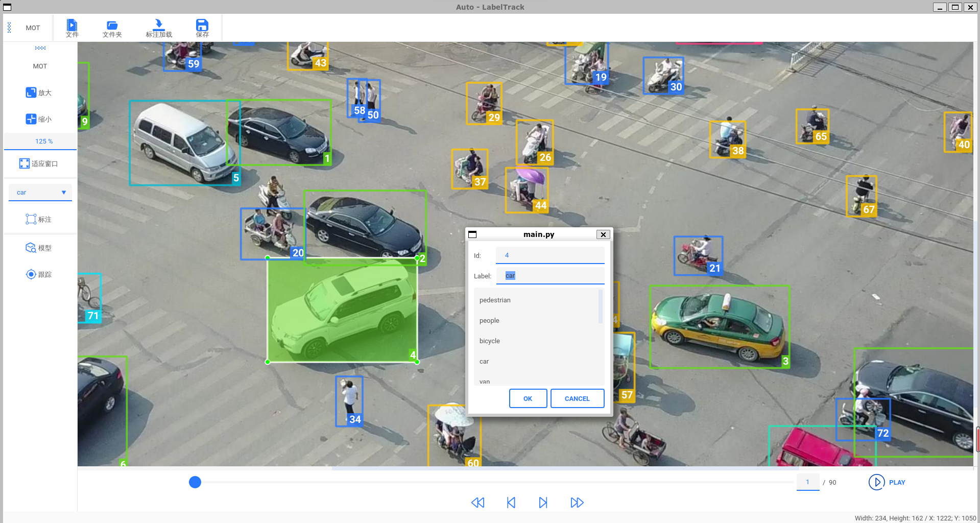This screenshot has width=980, height=523.
Task: Select the 标注 annotate tool
Action: tap(39, 219)
